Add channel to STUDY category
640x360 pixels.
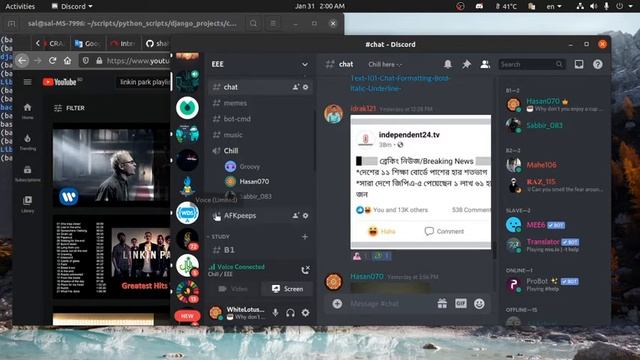pos(304,237)
